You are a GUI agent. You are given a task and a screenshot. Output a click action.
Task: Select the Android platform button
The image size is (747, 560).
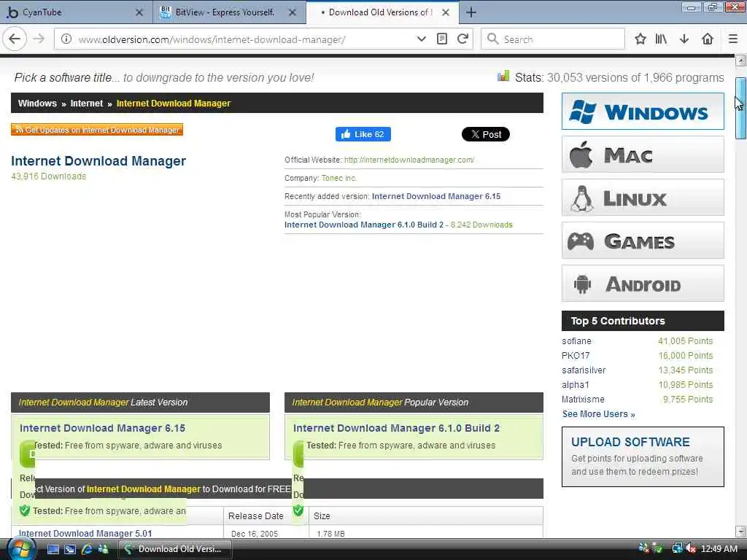point(643,284)
